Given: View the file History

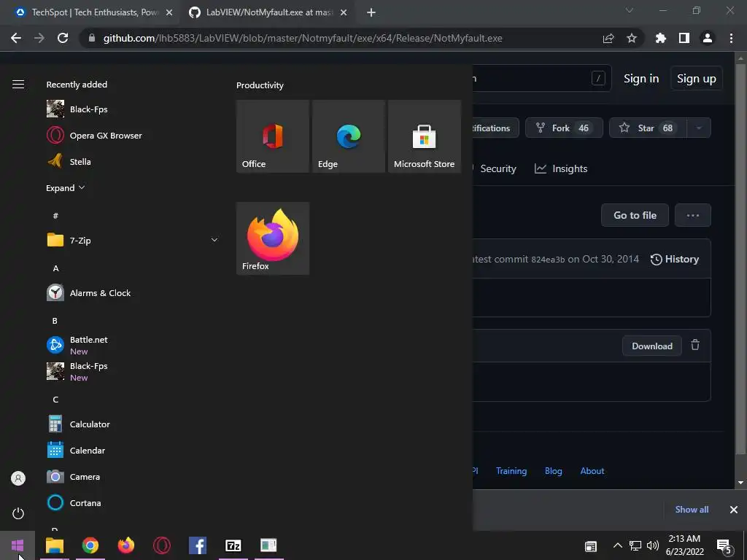Looking at the screenshot, I should (x=675, y=259).
